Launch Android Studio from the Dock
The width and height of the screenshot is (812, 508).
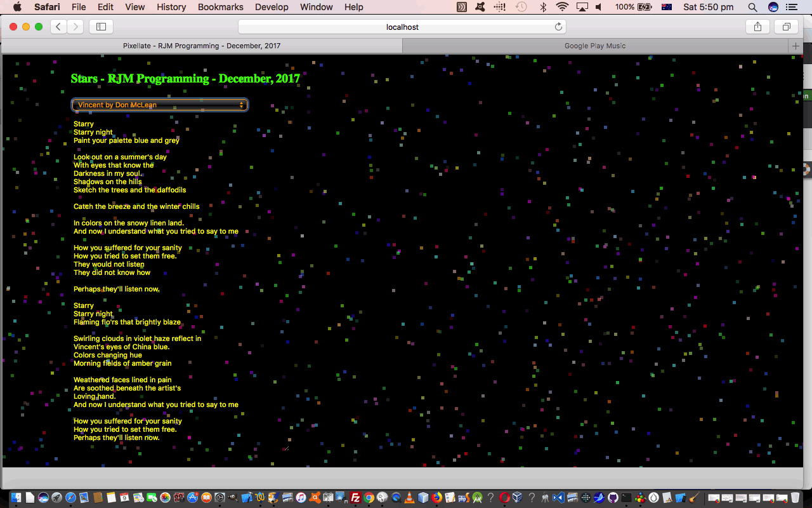coord(477,497)
